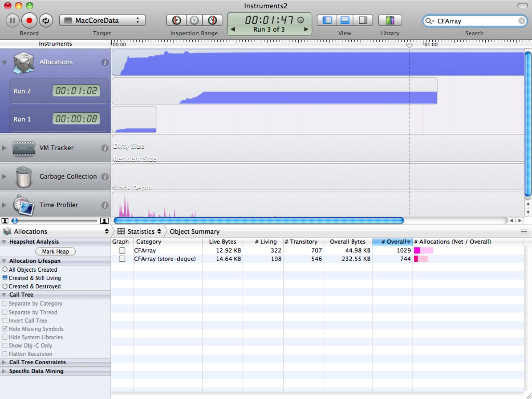Collapse the Allocation Lifespan section
This screenshot has height=399, width=532.
4,261
